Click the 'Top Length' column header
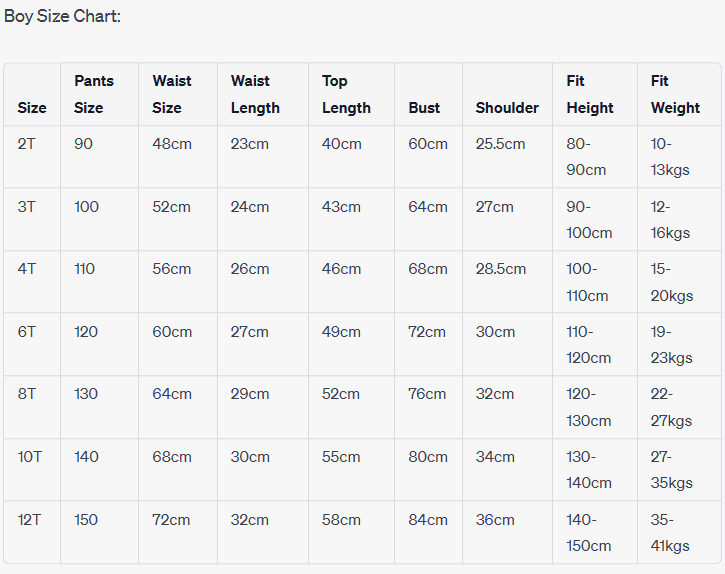The image size is (725, 574). tap(346, 94)
